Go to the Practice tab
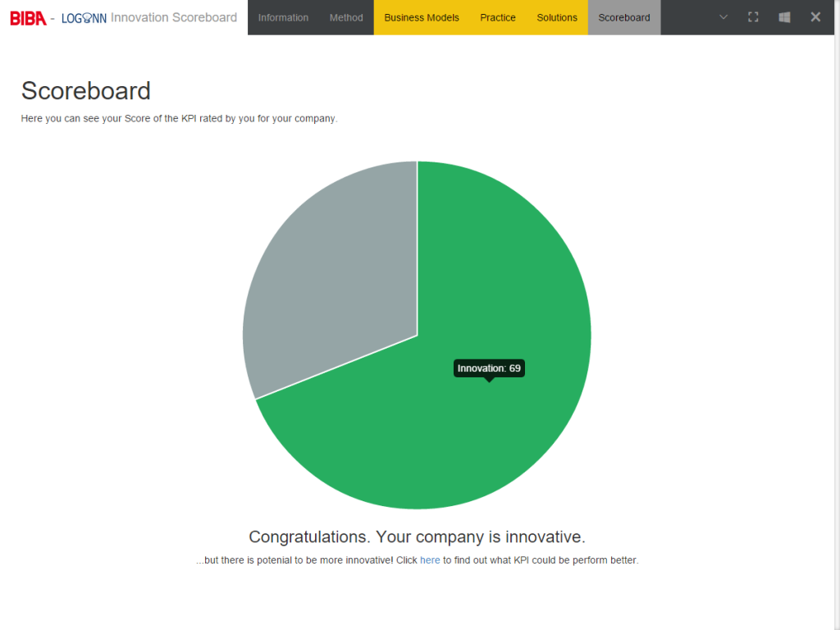The height and width of the screenshot is (630, 840). (x=497, y=17)
